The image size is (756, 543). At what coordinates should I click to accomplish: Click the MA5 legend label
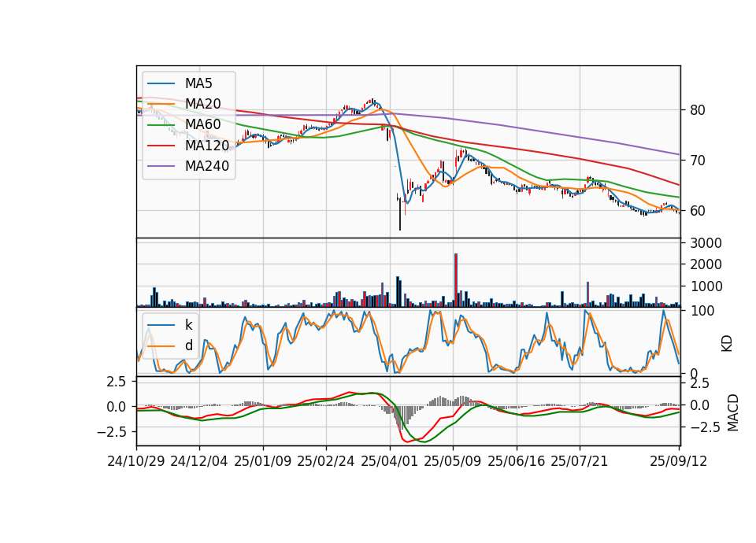click(x=198, y=83)
